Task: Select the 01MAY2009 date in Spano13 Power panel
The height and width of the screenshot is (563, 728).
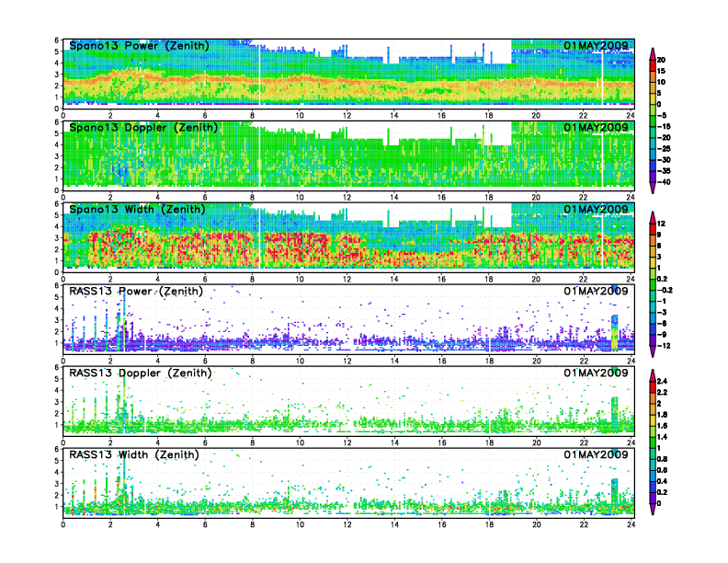Action: (x=596, y=45)
